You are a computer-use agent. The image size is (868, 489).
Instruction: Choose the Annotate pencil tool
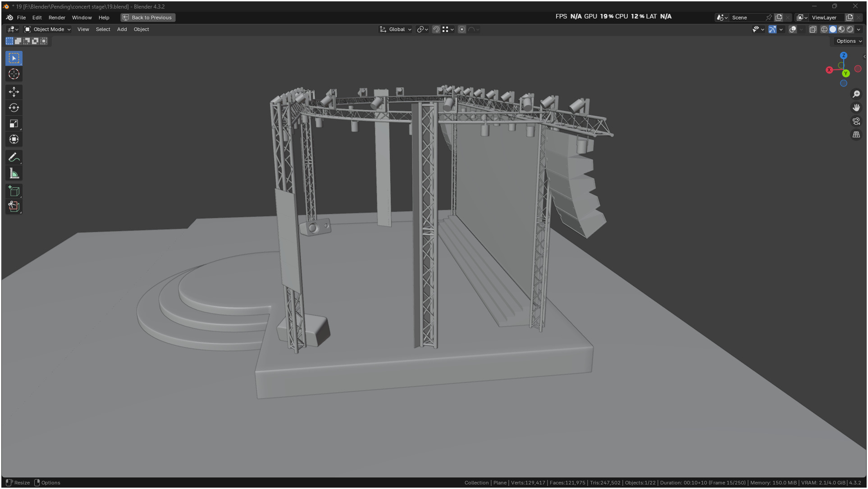click(x=14, y=158)
